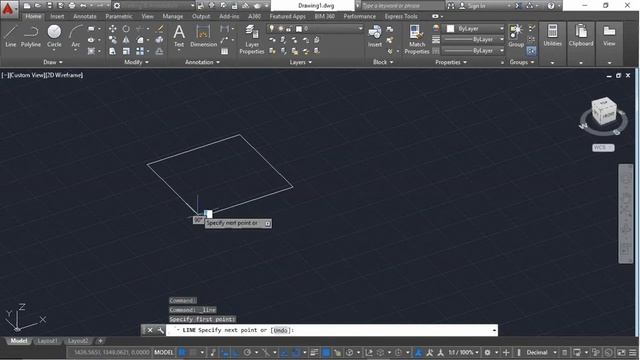640x360 pixels.
Task: Close the command line with X button
Action: click(x=150, y=330)
